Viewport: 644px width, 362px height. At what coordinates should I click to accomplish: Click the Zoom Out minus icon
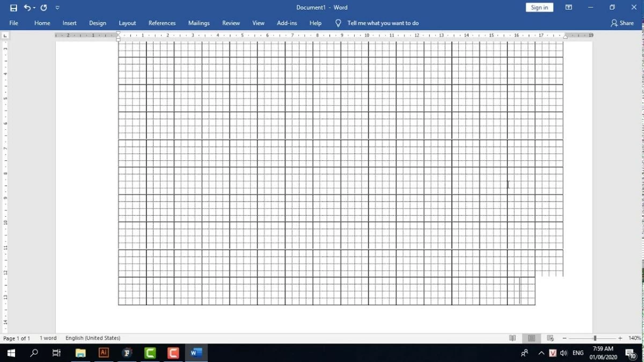point(565,338)
